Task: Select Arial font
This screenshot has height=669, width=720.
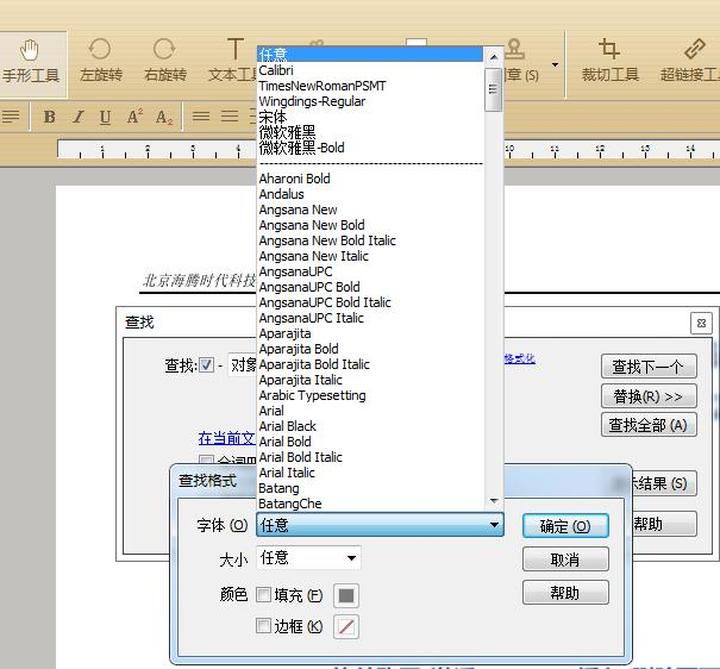Action: coord(370,411)
